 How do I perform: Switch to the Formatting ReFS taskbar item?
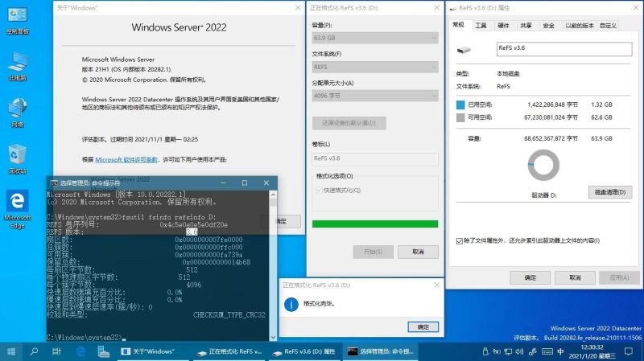point(229,351)
